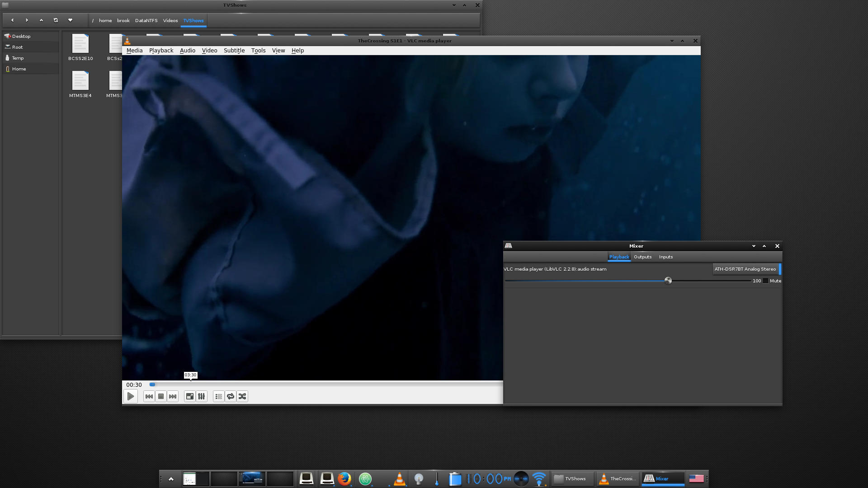Switch to the Playback tab in Mixer
Screen dimensions: 868x488
tap(619, 257)
